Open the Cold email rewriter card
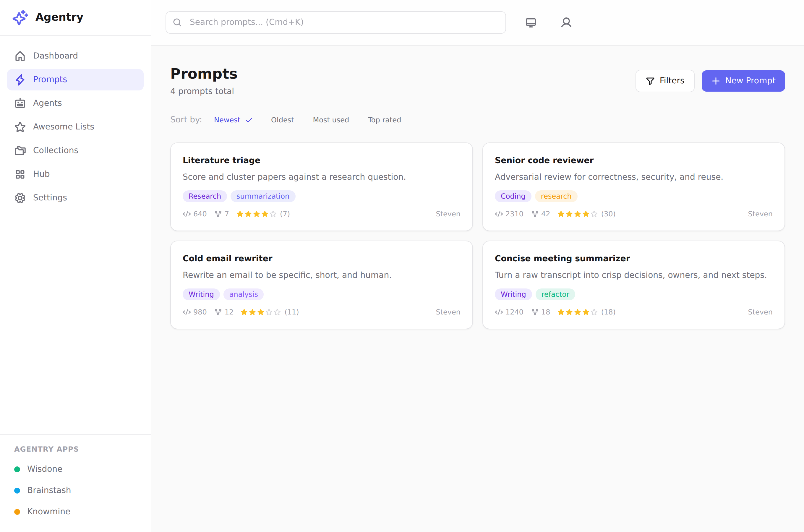 321,285
